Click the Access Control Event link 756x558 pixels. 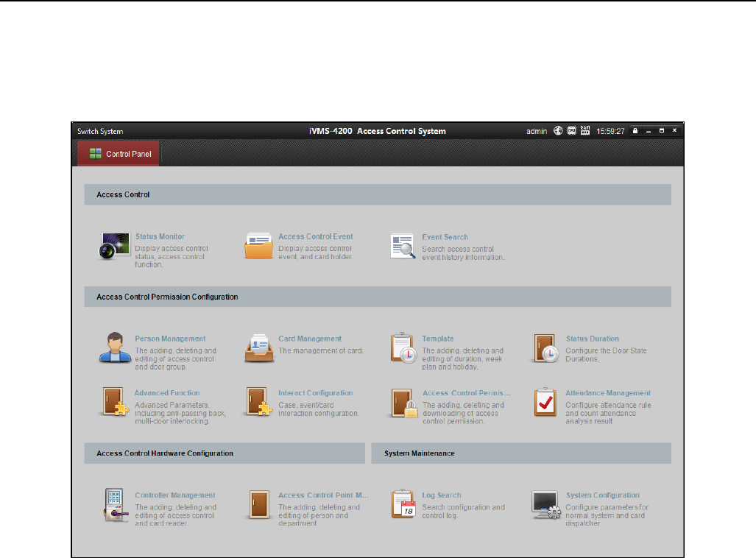(x=316, y=236)
